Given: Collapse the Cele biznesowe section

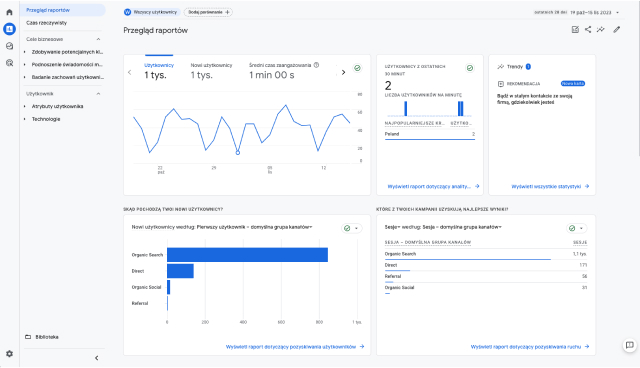Looking at the screenshot, I should pos(98,39).
